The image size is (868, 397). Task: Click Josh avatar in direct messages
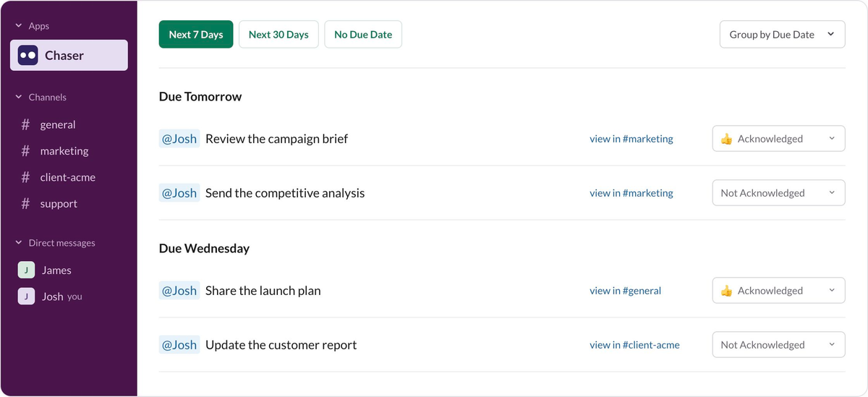[x=26, y=296]
